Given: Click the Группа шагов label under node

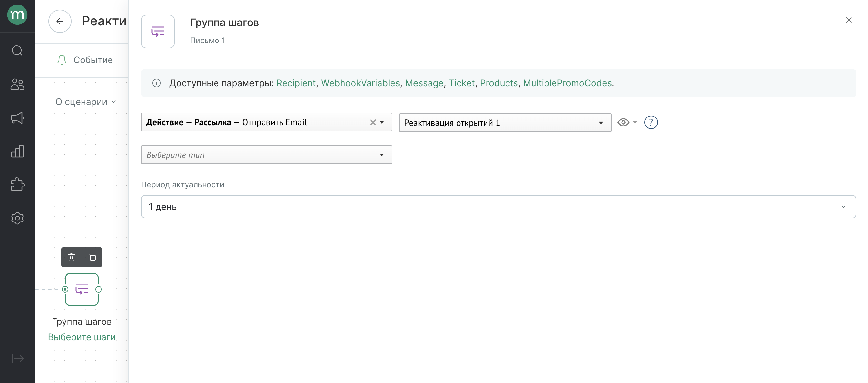Looking at the screenshot, I should coord(82,322).
